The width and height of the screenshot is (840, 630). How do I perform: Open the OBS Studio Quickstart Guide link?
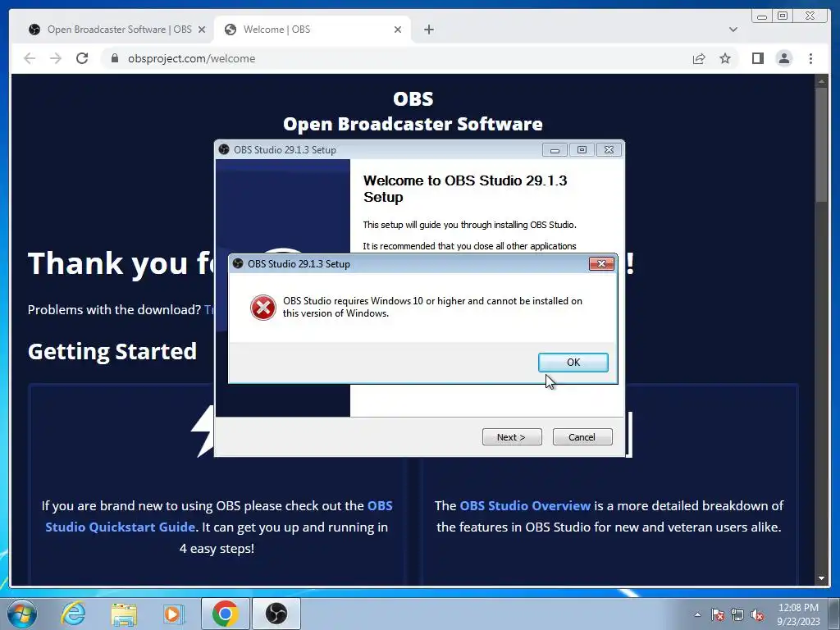click(x=218, y=517)
